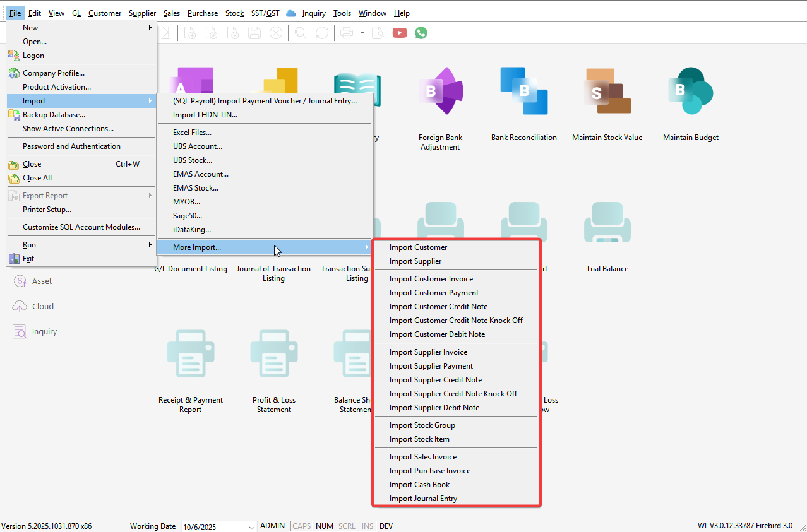Select EMAS Stock import entry
Viewport: 807px width, 532px height.
(x=265, y=188)
